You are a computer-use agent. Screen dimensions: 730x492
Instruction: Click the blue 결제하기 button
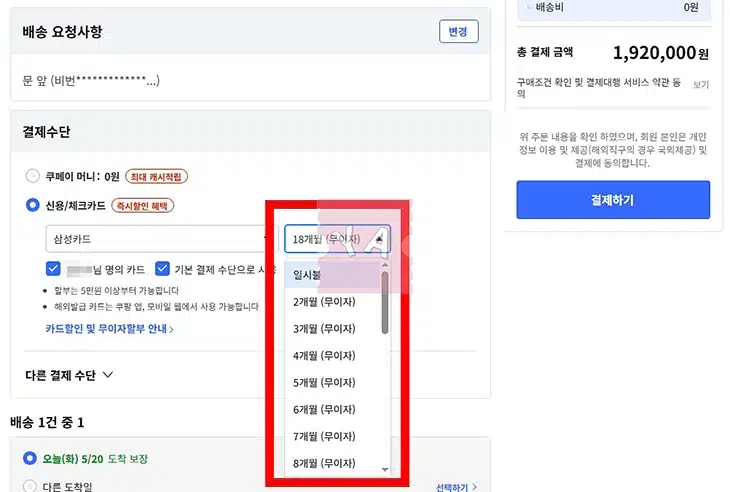(x=613, y=200)
